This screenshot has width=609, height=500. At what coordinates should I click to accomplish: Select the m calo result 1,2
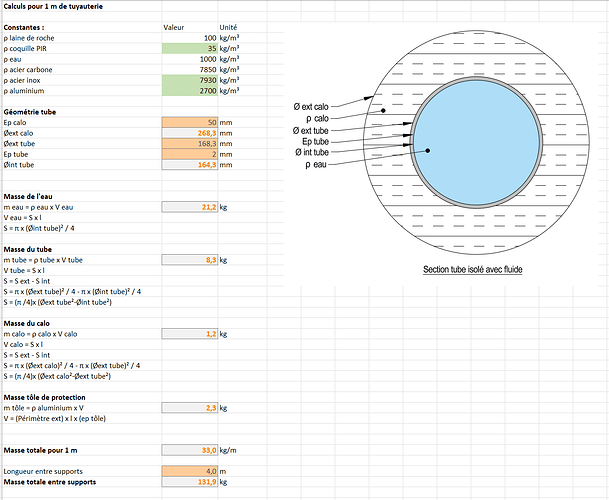coord(190,334)
